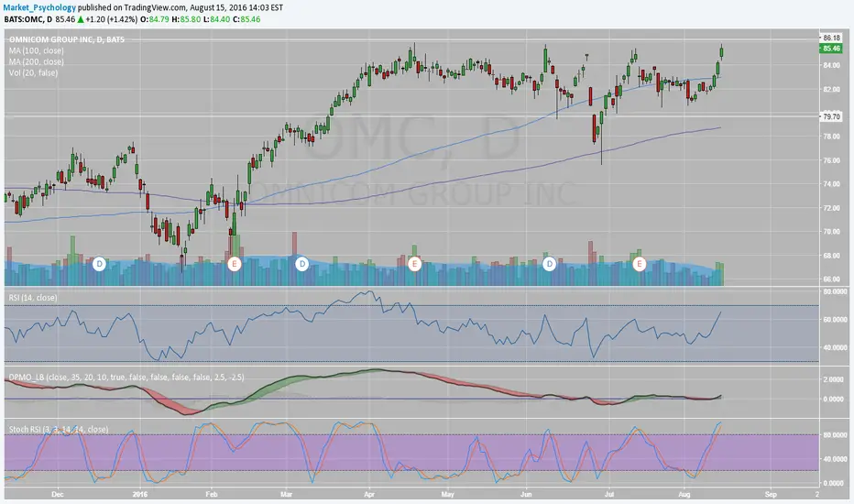Click the BATS:OMC, D symbol text
Image resolution: width=854 pixels, height=504 pixels.
[28, 19]
